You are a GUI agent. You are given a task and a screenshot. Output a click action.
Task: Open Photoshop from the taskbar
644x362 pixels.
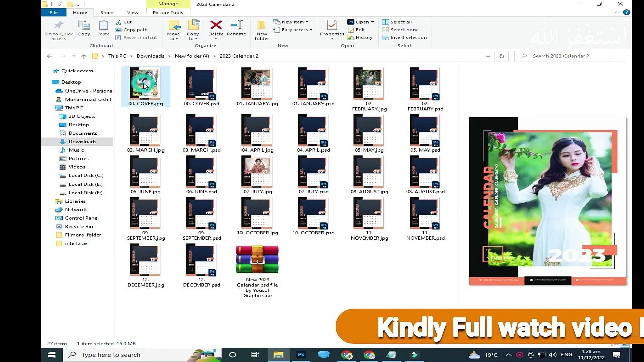coord(301,355)
